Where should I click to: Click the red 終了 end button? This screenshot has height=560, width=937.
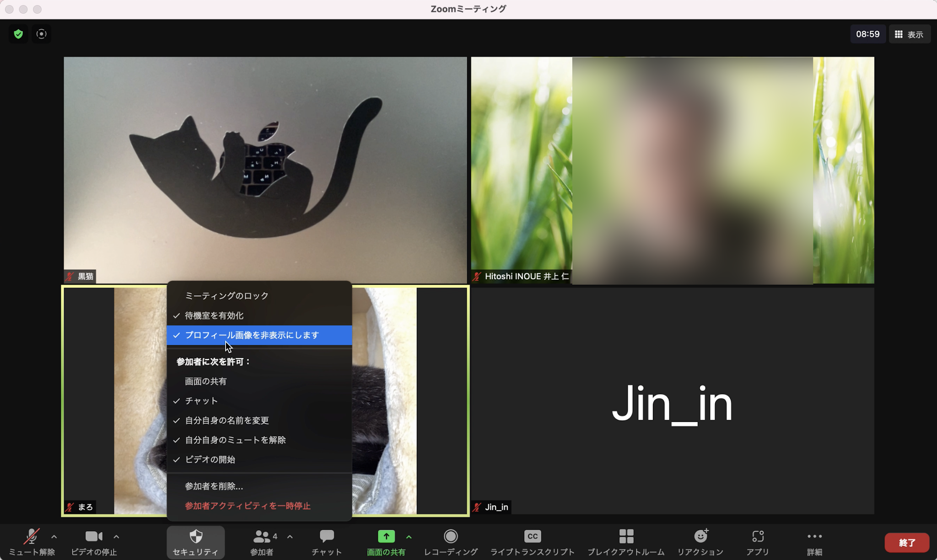tap(907, 543)
